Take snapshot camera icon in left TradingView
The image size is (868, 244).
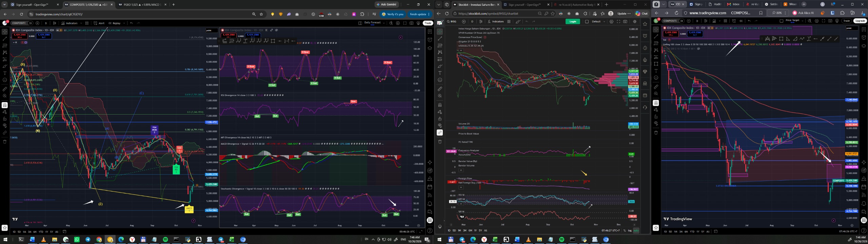point(412,23)
